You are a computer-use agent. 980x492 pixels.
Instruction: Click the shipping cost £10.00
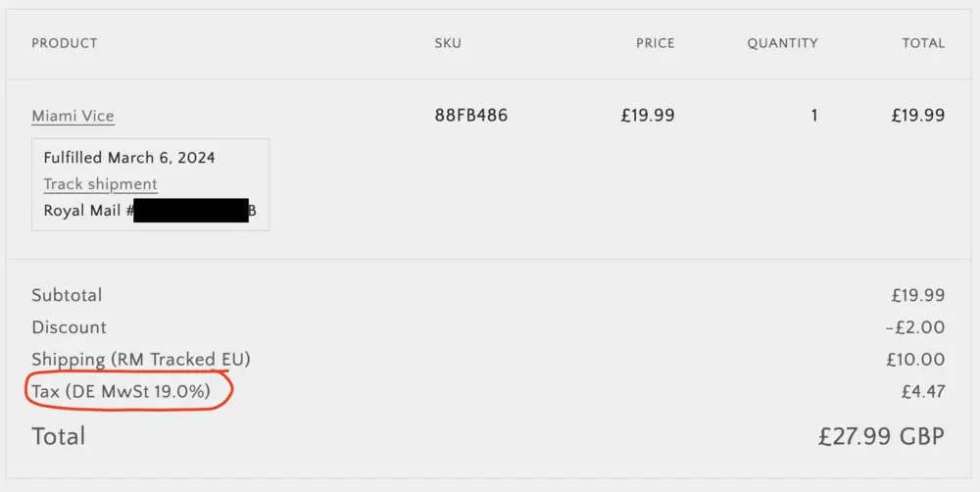click(915, 360)
